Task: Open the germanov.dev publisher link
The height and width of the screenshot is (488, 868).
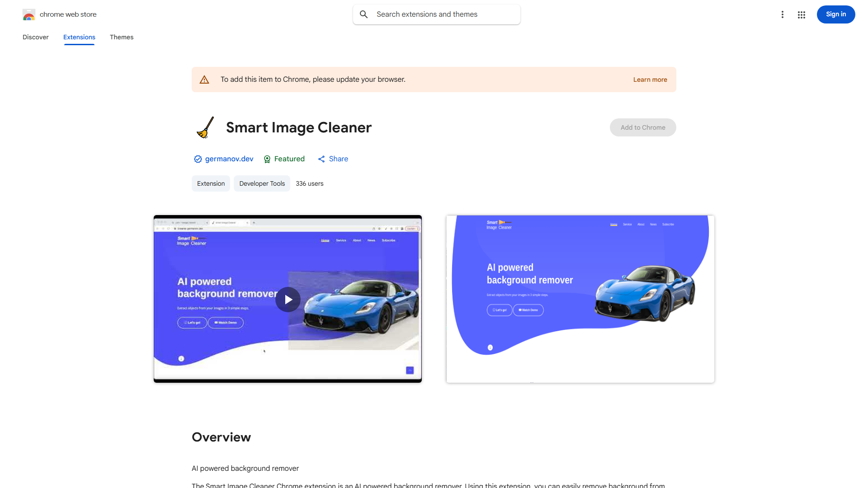Action: click(x=229, y=159)
